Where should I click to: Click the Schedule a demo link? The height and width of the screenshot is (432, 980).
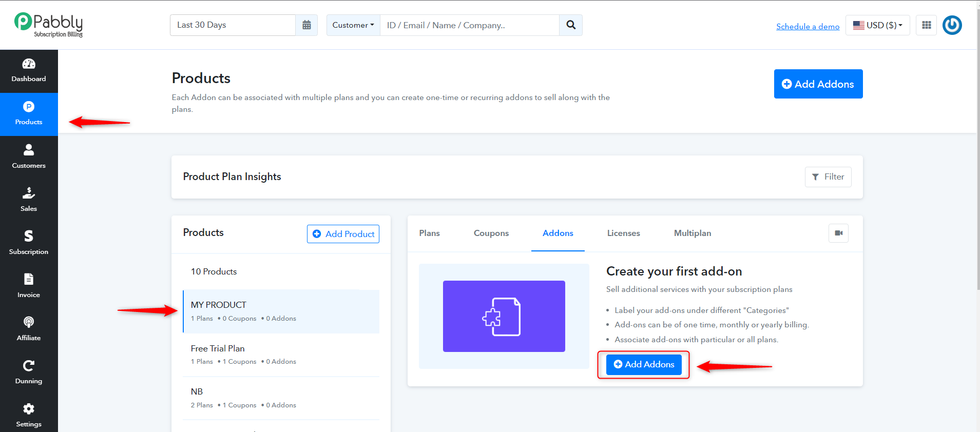click(x=808, y=26)
